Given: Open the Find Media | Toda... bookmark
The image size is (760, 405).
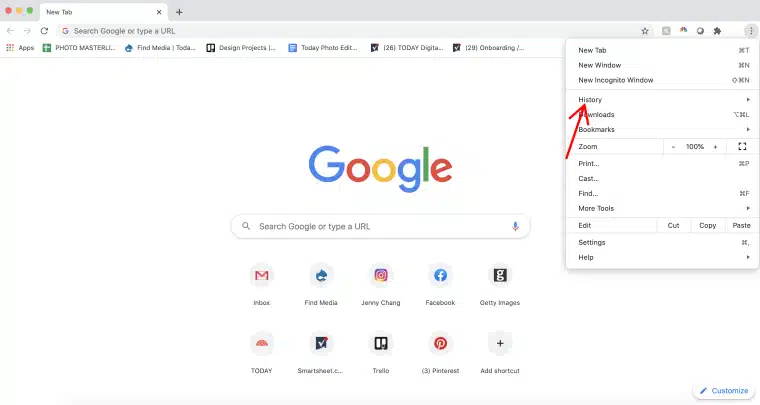Looking at the screenshot, I should (160, 48).
